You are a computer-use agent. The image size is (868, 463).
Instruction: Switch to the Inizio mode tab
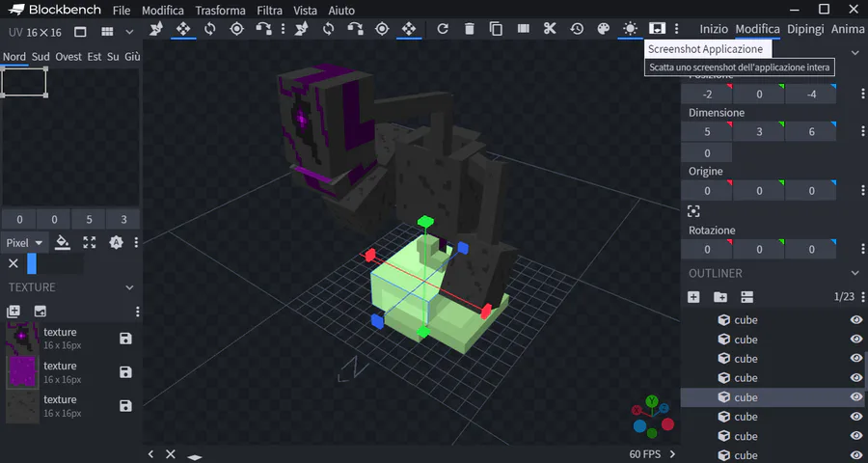(x=714, y=29)
